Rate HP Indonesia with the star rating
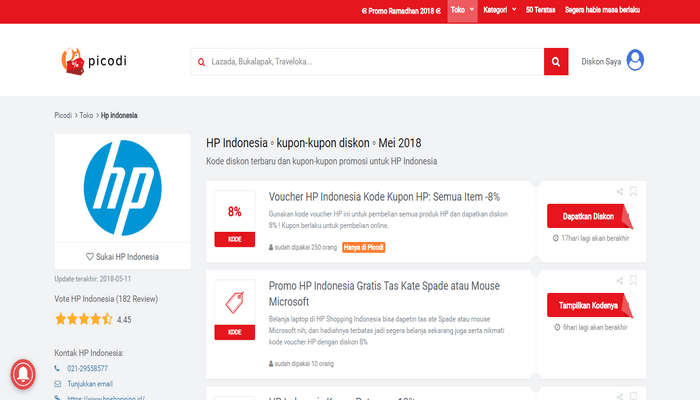700x400 pixels. coord(83,319)
